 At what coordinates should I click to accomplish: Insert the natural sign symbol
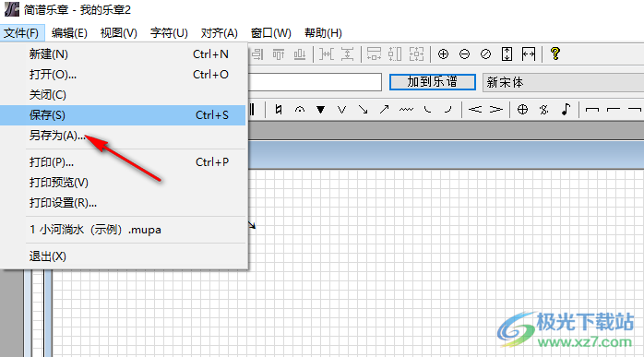[279, 109]
